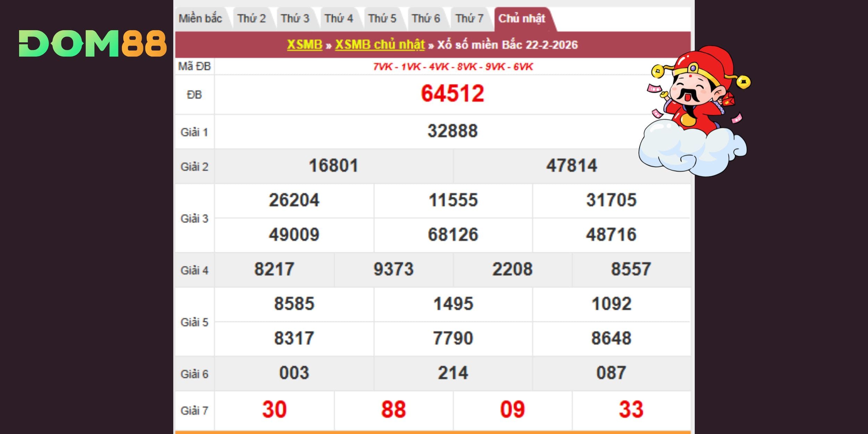Image resolution: width=868 pixels, height=434 pixels.
Task: Click the Giải 7 number 88
Action: point(393,409)
